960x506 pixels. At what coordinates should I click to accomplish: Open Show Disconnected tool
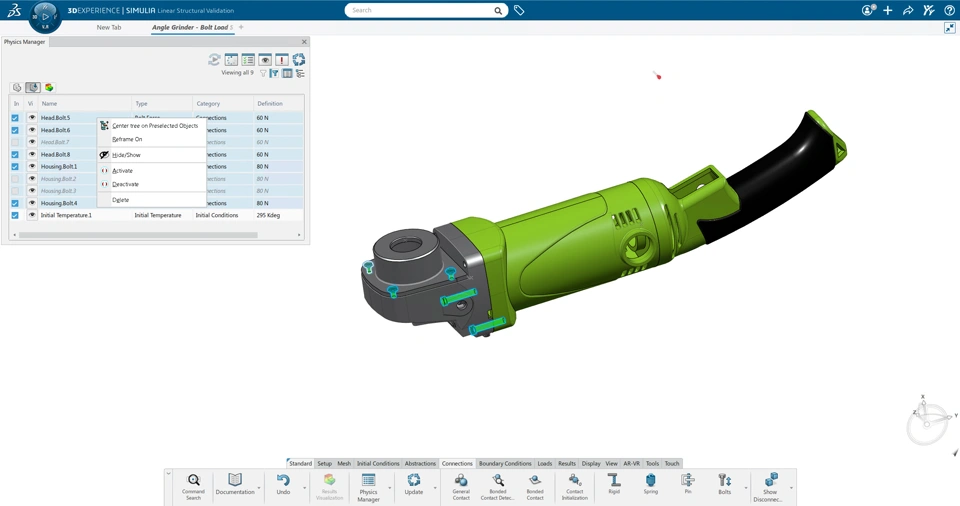[x=770, y=487]
